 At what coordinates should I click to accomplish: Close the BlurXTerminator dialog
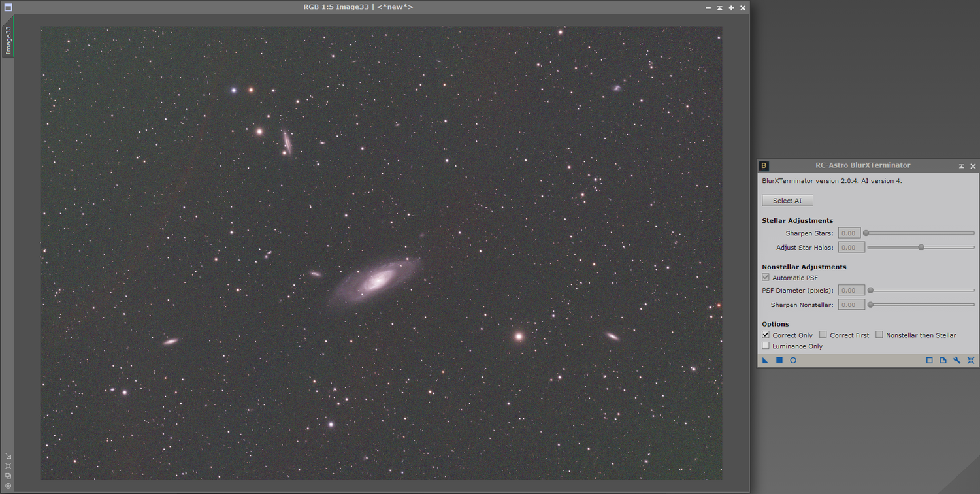click(973, 166)
